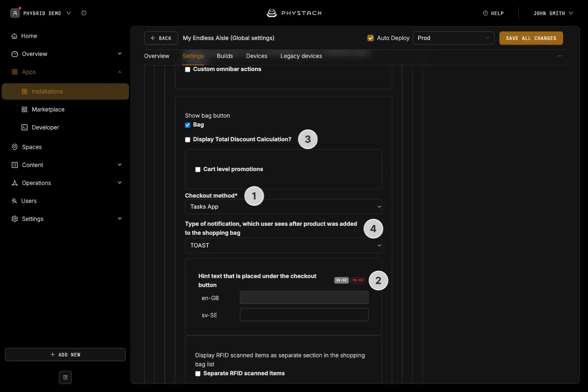Open the Help link
The image size is (588, 392).
point(493,13)
